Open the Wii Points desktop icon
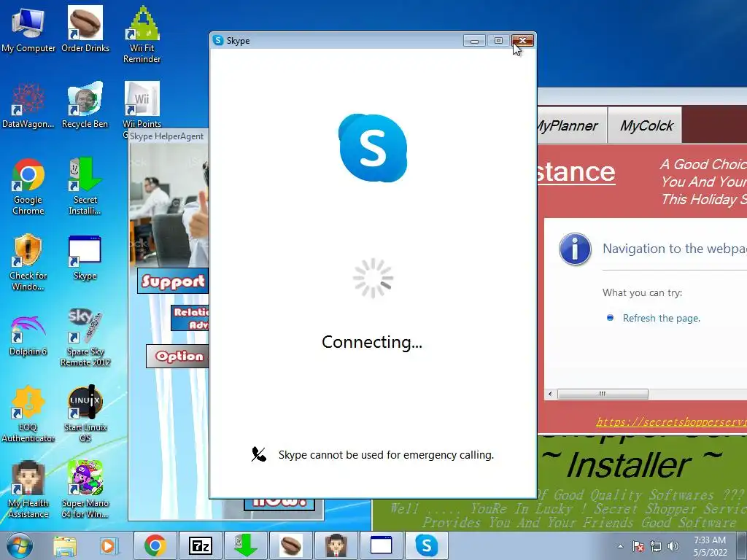This screenshot has height=560, width=747. pos(142,106)
